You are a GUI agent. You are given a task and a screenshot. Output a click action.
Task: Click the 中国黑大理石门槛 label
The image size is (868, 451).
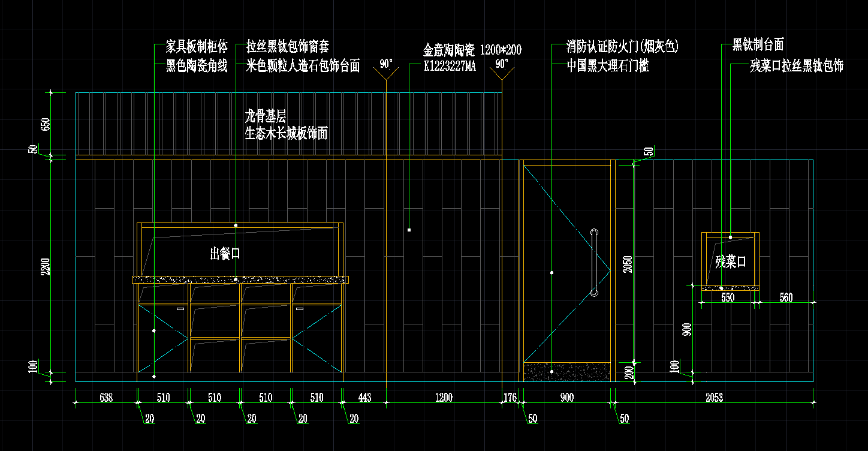(x=608, y=66)
